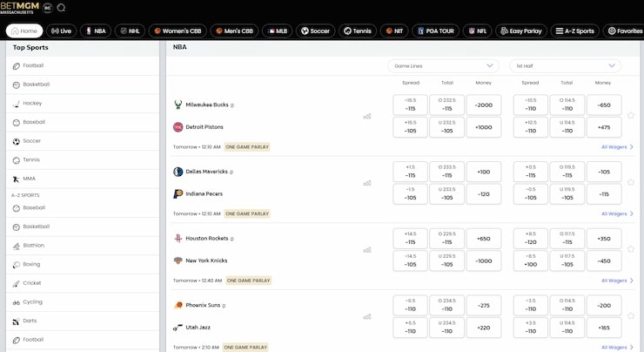Open stats icon for Rockets vs Knicks
This screenshot has width=644, height=352.
[367, 250]
